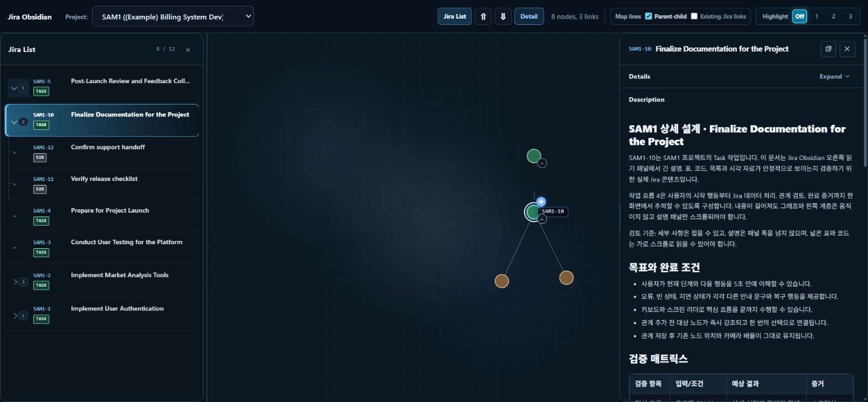Click the SAM1-10 label on the graph
The height and width of the screenshot is (402, 868).
point(553,211)
